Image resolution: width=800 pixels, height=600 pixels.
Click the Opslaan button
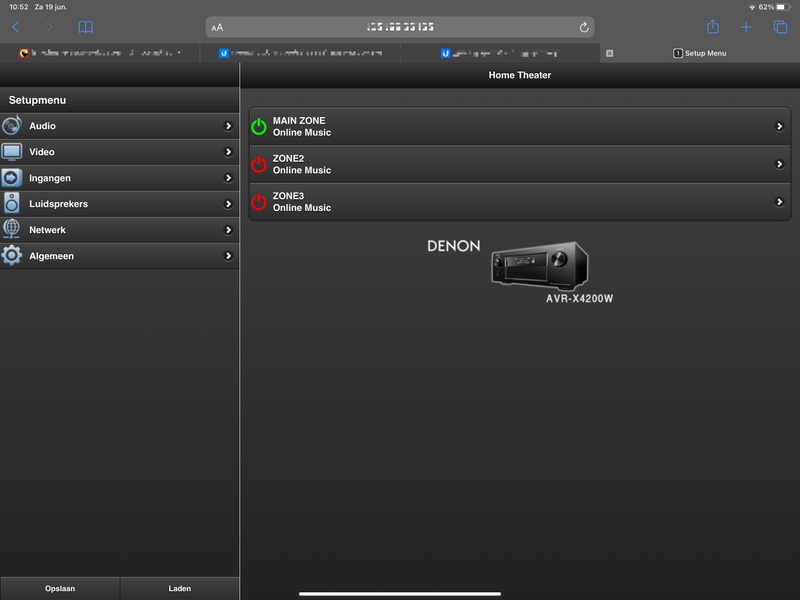(60, 588)
